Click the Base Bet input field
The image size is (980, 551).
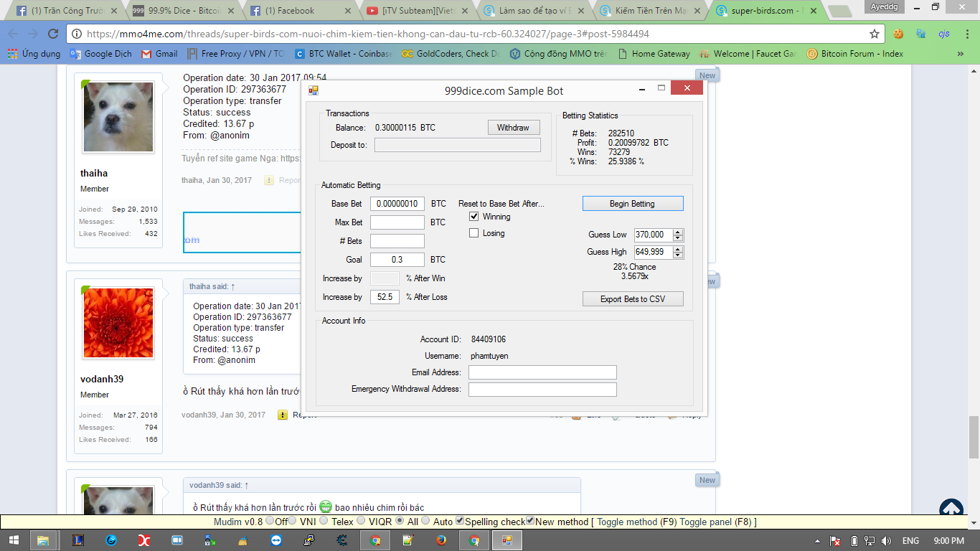[397, 204]
